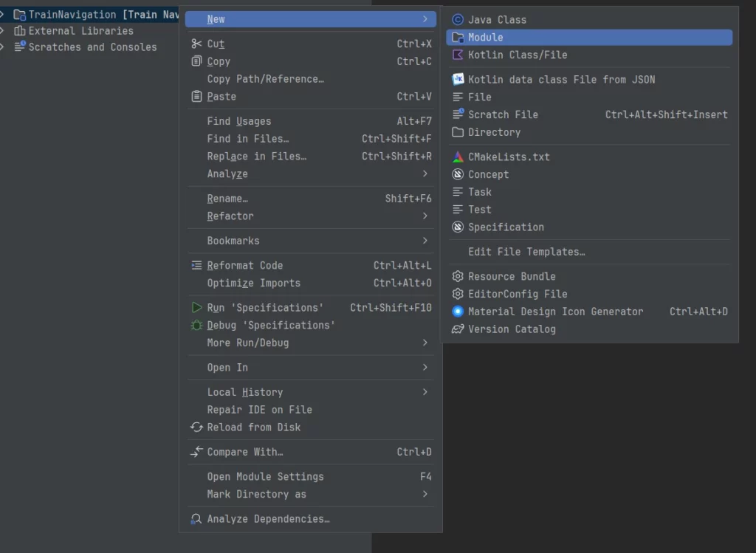Click the Kotlin Class/File icon
Image resolution: width=756 pixels, height=553 pixels.
[458, 55]
